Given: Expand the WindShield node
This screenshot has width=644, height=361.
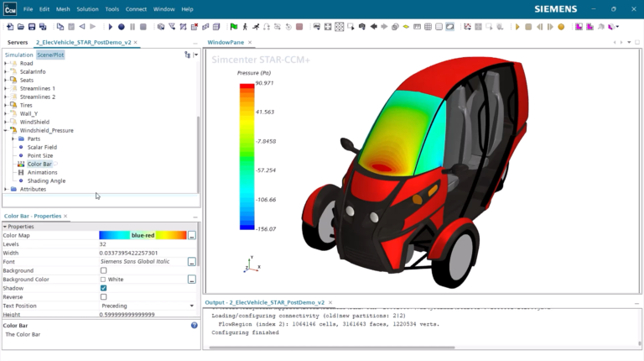Looking at the screenshot, I should (6, 122).
